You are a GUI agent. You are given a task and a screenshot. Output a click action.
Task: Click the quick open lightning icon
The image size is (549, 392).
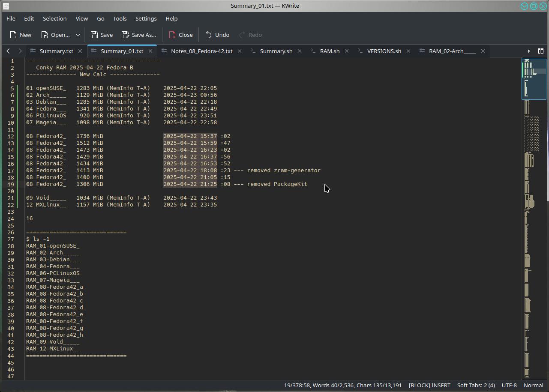click(529, 51)
